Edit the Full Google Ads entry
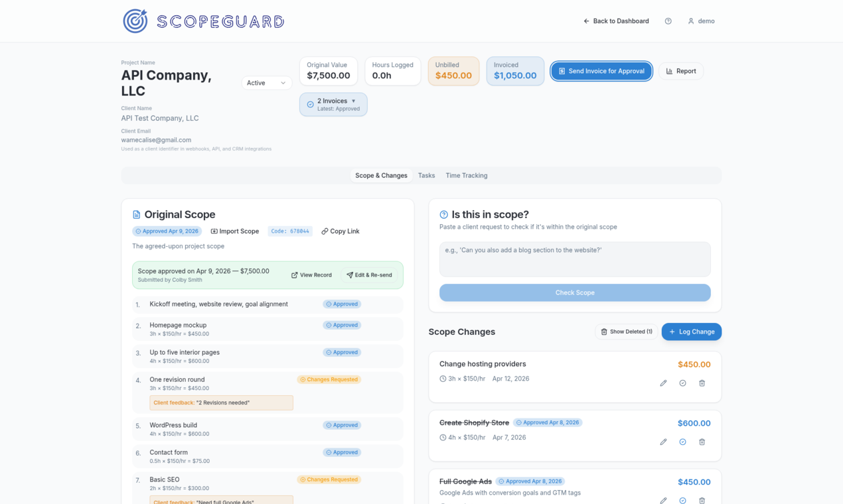The image size is (843, 504). [x=663, y=501]
